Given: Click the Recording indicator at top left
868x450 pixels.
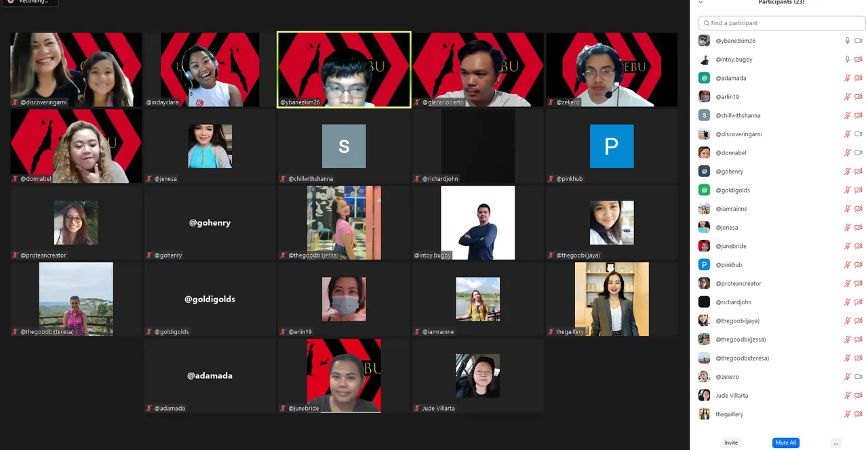Looking at the screenshot, I should tap(28, 2).
